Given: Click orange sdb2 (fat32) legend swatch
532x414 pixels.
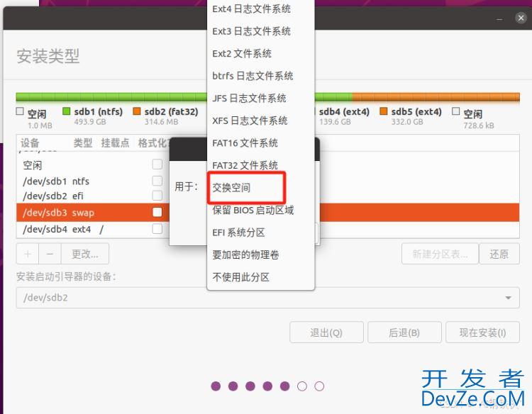Looking at the screenshot, I should (137, 111).
